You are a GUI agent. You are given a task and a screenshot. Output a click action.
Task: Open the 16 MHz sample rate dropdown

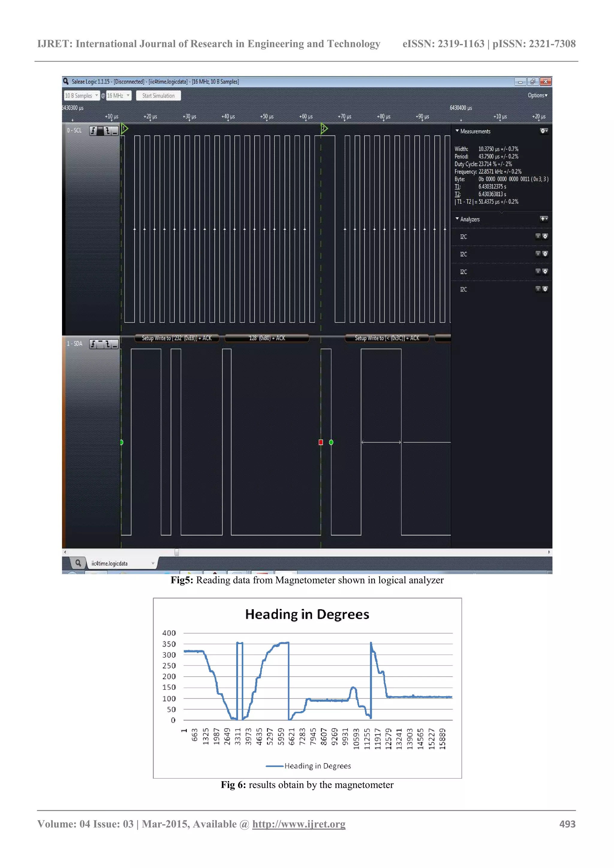click(x=118, y=96)
